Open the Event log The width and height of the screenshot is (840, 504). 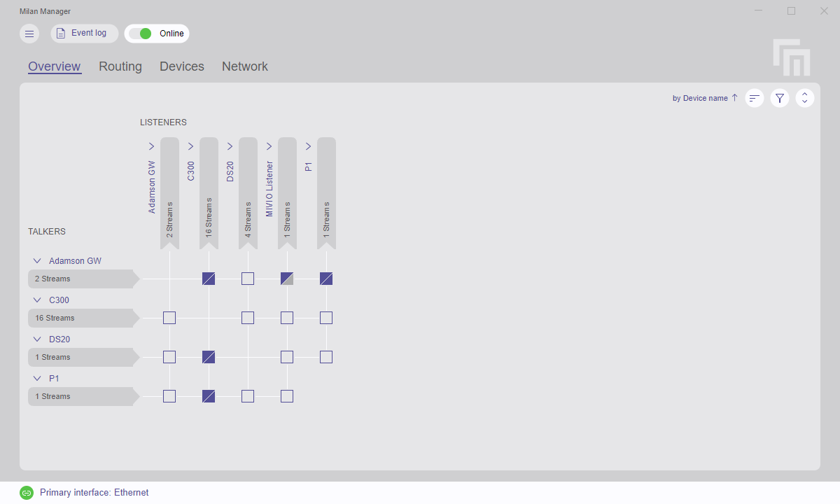tap(84, 33)
